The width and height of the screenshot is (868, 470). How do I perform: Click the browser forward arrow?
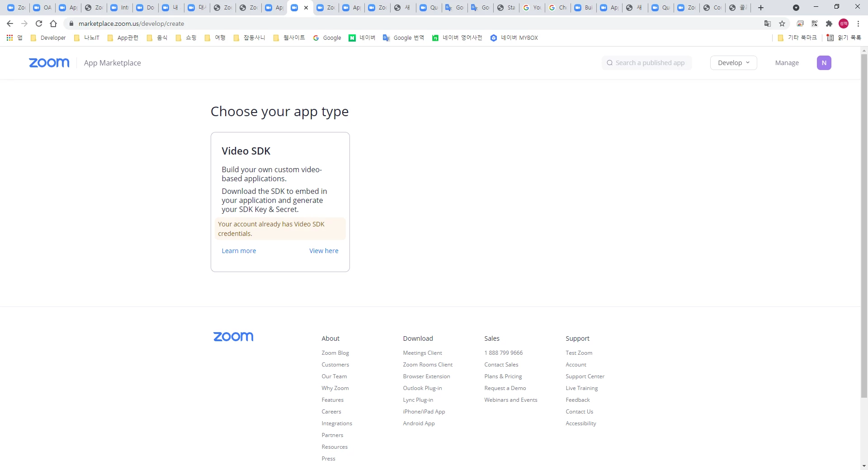[x=24, y=23]
